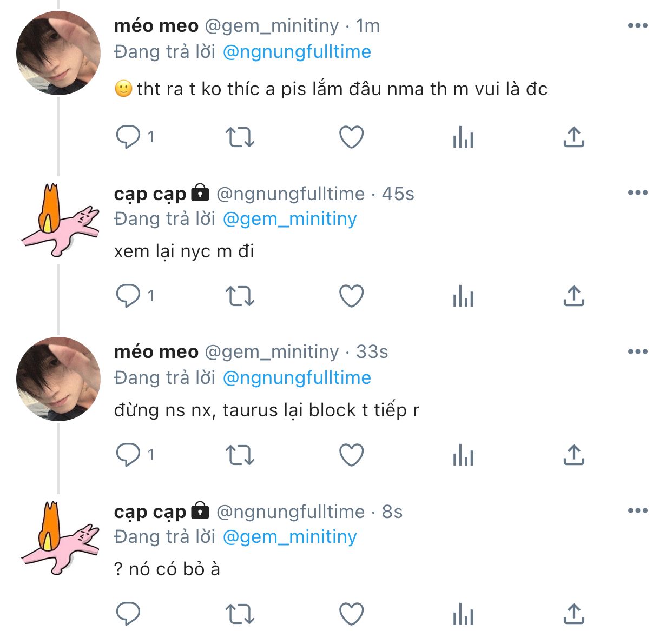The width and height of the screenshot is (672, 631).
Task: Open @ngnungfulltime mention link in first tweet
Action: [x=297, y=52]
